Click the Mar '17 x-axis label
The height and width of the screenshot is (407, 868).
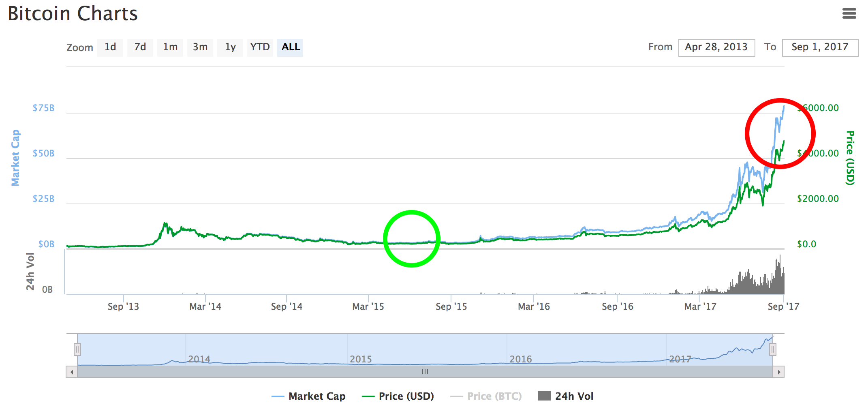[700, 306]
